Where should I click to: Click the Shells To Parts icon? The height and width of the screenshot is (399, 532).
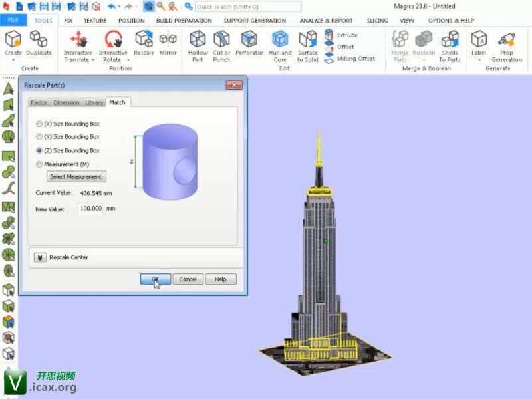(450, 39)
